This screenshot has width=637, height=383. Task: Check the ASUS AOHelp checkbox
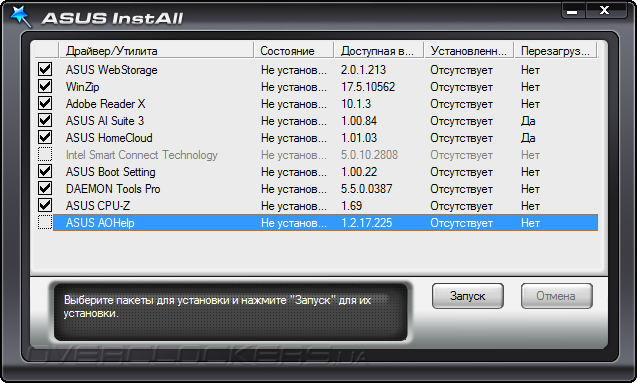pos(45,223)
